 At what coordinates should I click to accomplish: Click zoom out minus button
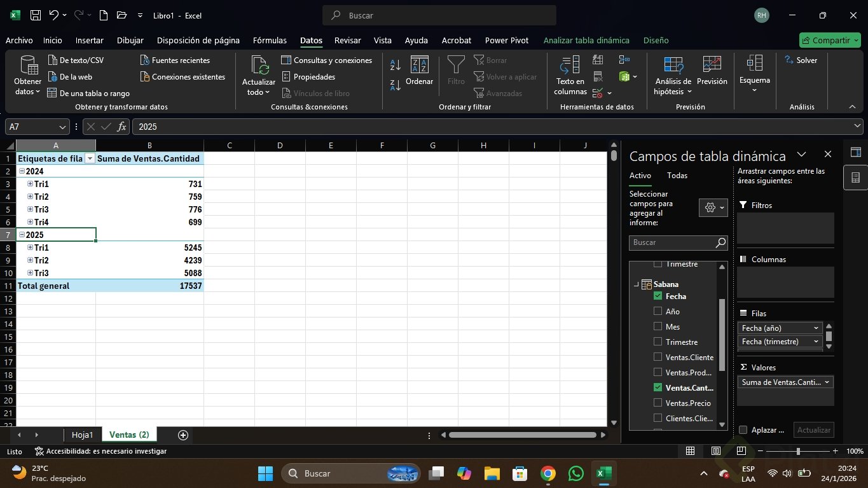pos(760,451)
